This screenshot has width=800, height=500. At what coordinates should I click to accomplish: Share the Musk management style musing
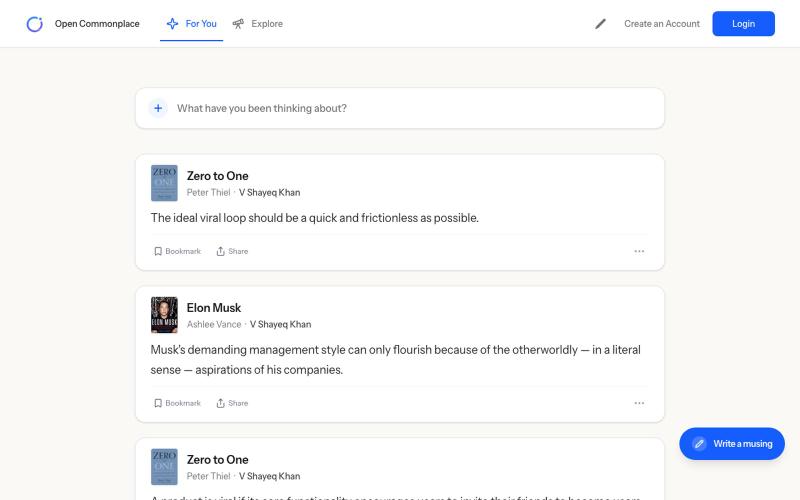pos(232,403)
